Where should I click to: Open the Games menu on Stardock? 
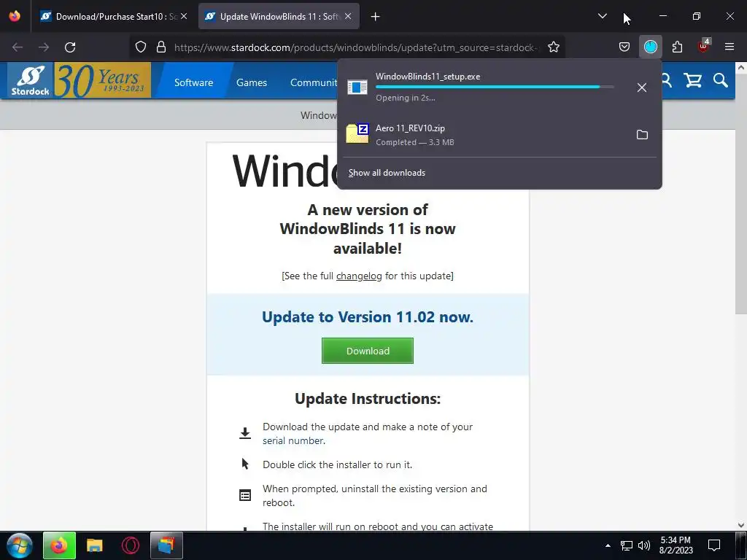[252, 82]
